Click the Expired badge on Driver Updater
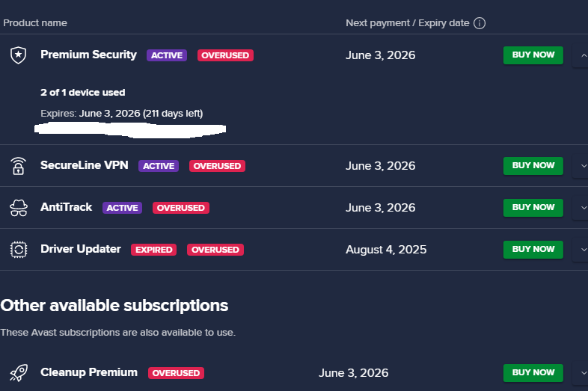The image size is (588, 391). [x=153, y=250]
